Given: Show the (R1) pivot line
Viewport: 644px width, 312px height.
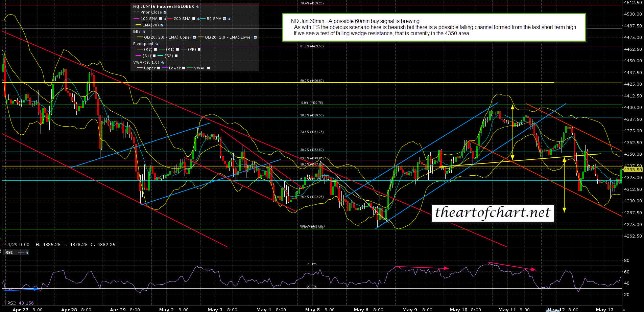Looking at the screenshot, I should (x=177, y=50).
